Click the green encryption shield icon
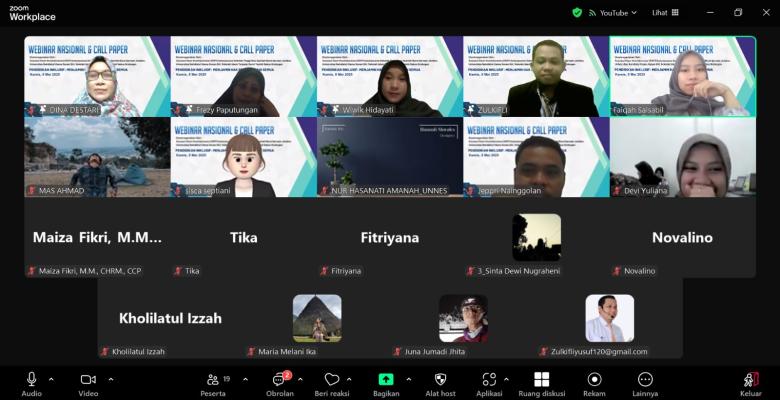 [577, 13]
